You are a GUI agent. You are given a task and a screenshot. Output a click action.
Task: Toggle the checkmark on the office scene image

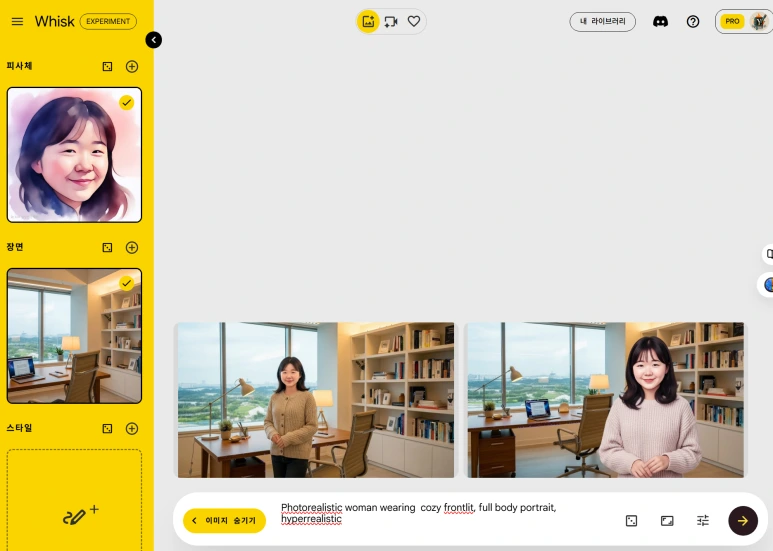tap(127, 283)
